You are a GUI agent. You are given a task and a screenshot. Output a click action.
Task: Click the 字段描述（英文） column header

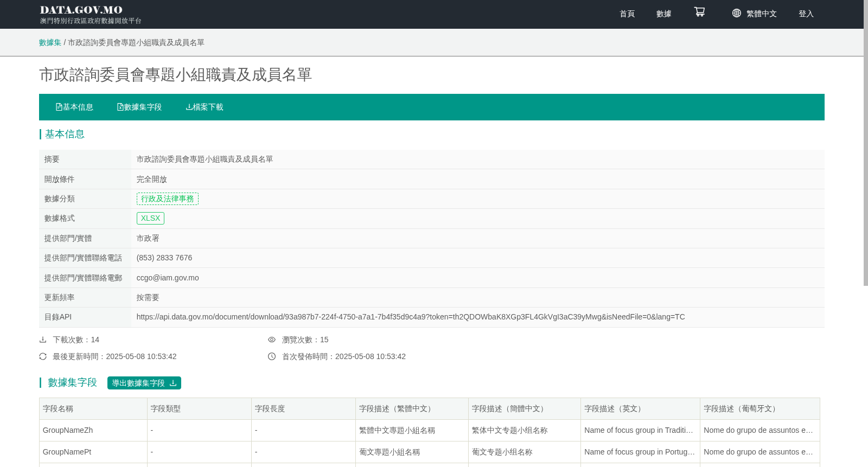[641, 408]
